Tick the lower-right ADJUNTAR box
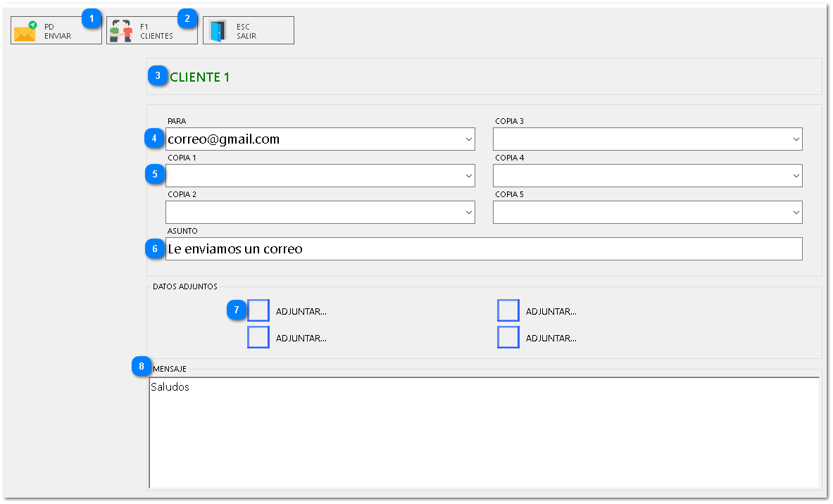Viewport: 833px width, 504px height. [x=508, y=337]
